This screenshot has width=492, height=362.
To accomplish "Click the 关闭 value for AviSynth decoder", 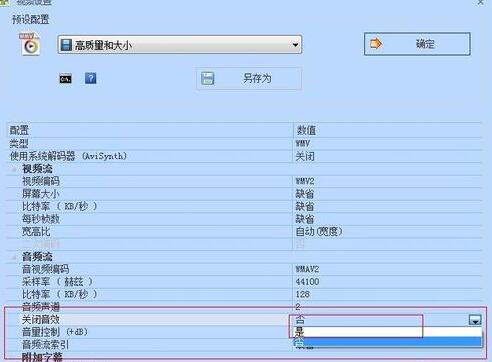I will pos(305,156).
